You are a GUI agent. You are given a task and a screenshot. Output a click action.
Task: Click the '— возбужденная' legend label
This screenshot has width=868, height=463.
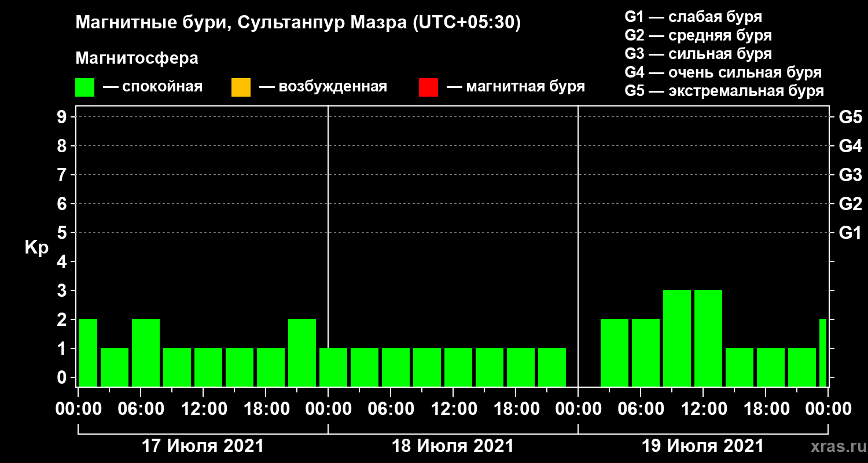(x=323, y=87)
